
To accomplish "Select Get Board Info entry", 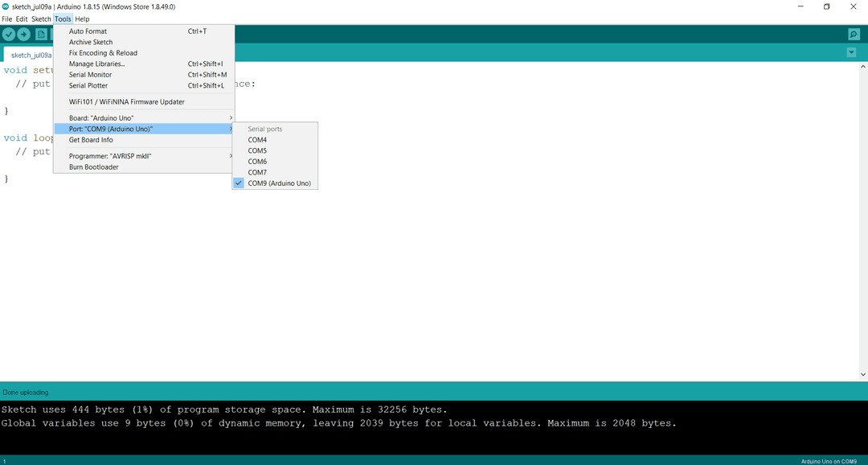I will point(144,140).
